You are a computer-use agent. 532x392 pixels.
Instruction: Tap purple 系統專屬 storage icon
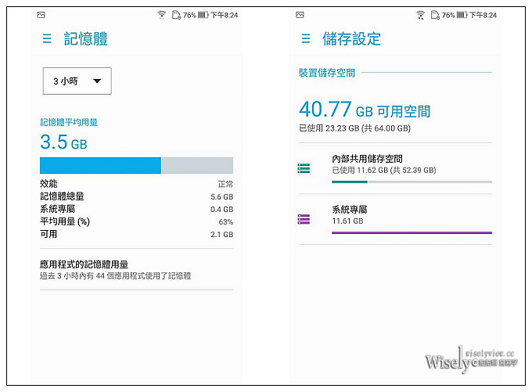(x=304, y=219)
